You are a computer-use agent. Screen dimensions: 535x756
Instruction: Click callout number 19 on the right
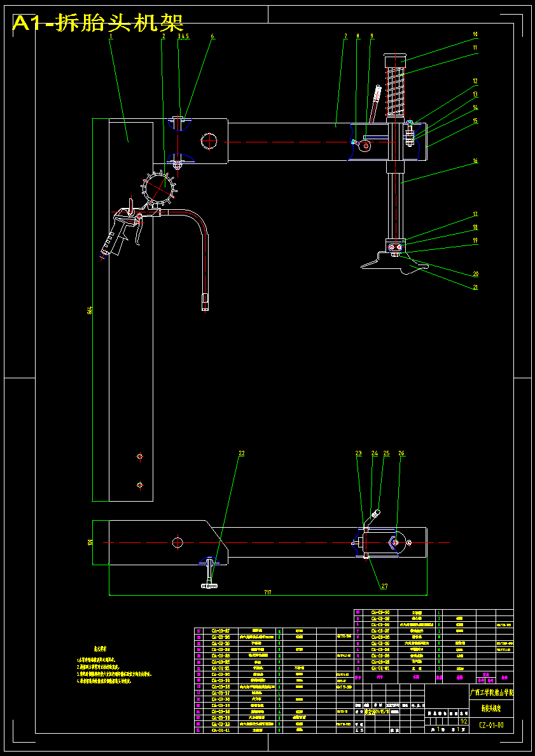click(x=475, y=240)
